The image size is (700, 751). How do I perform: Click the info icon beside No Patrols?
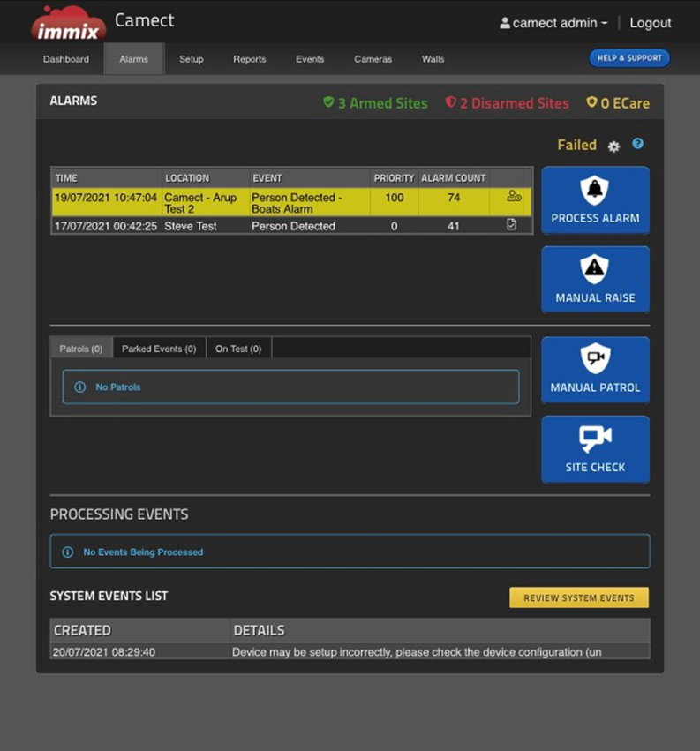[x=80, y=387]
